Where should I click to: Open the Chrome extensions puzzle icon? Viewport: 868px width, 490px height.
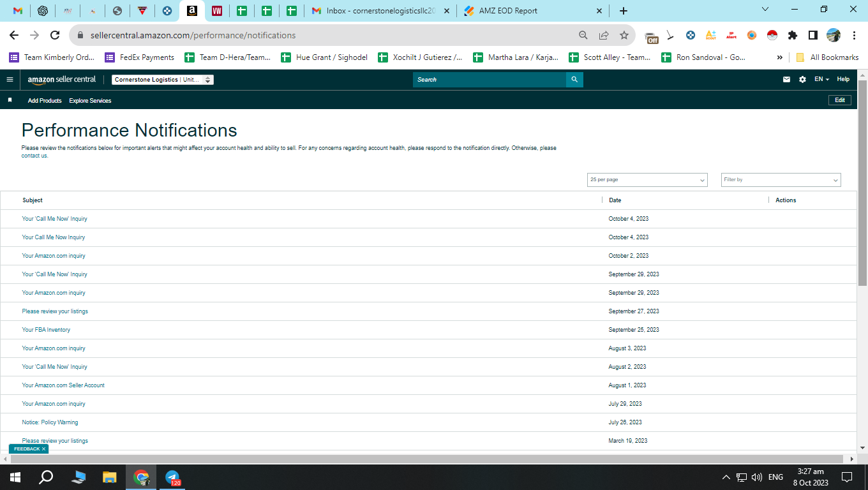pos(792,35)
